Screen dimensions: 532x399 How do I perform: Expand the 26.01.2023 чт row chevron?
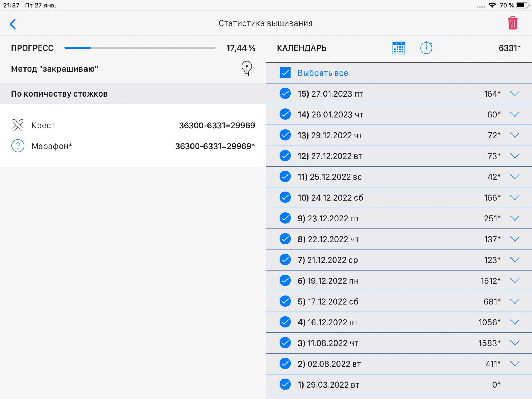pos(515,114)
